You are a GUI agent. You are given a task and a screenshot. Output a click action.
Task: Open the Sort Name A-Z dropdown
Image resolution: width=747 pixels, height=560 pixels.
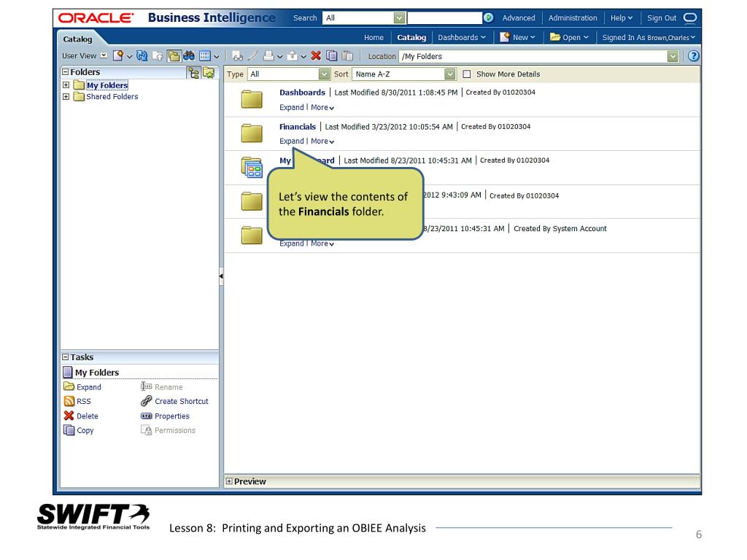449,74
